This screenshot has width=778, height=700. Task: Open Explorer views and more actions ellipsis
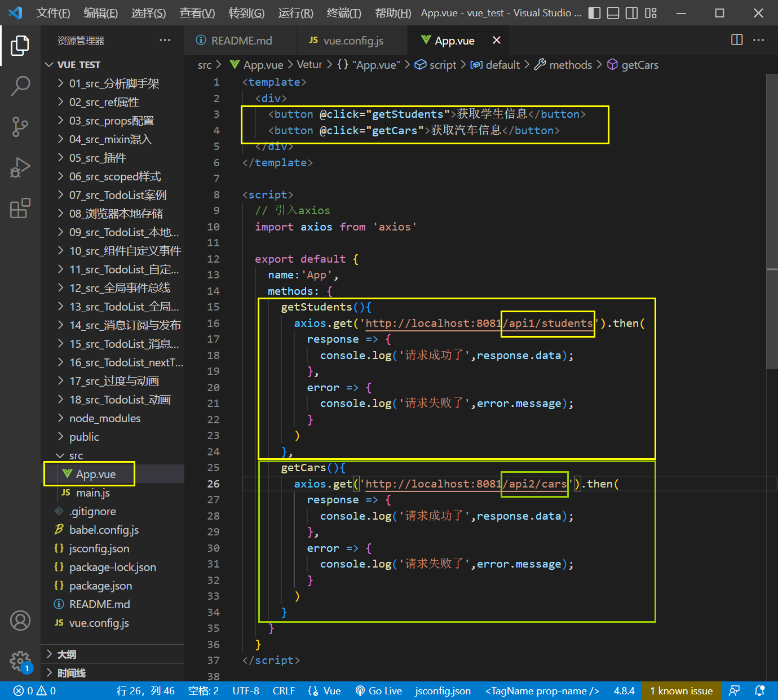(165, 40)
